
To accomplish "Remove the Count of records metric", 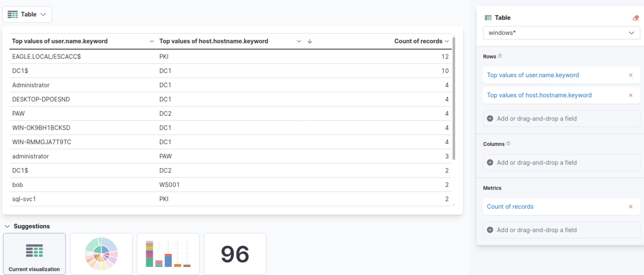I will (631, 207).
